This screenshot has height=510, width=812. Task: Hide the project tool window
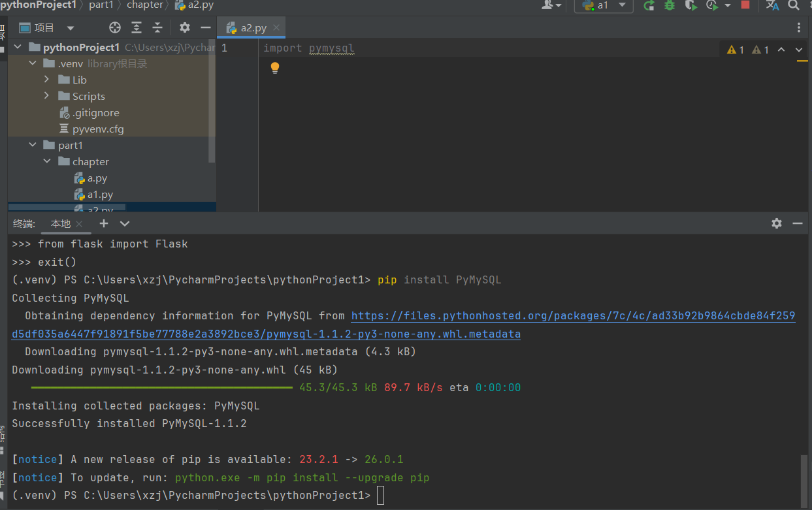206,27
